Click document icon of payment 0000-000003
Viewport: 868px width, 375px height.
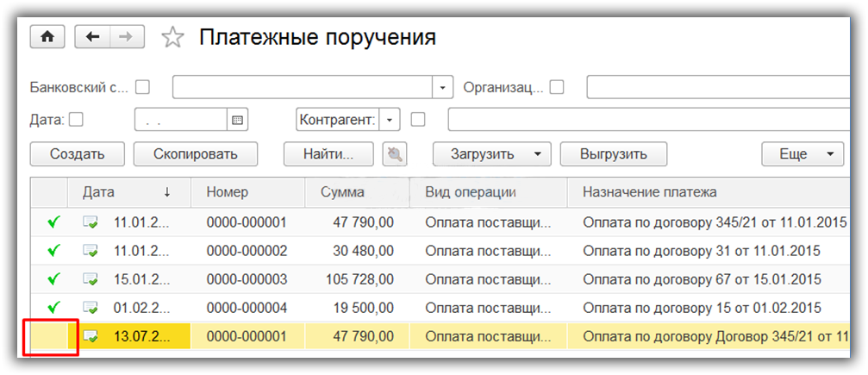pyautogui.click(x=90, y=279)
